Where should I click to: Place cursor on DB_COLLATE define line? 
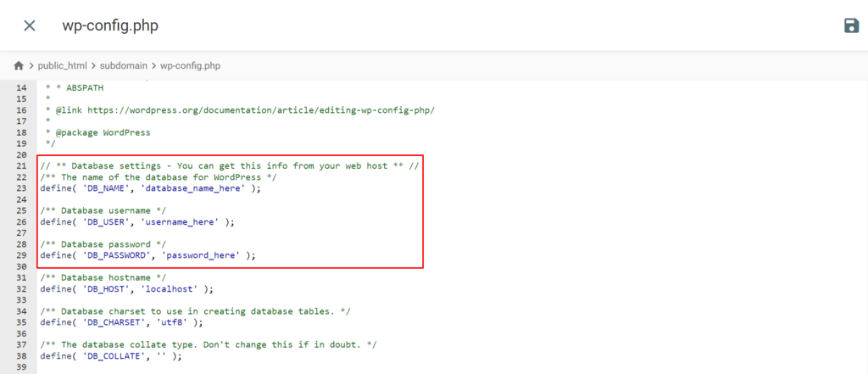tap(111, 355)
